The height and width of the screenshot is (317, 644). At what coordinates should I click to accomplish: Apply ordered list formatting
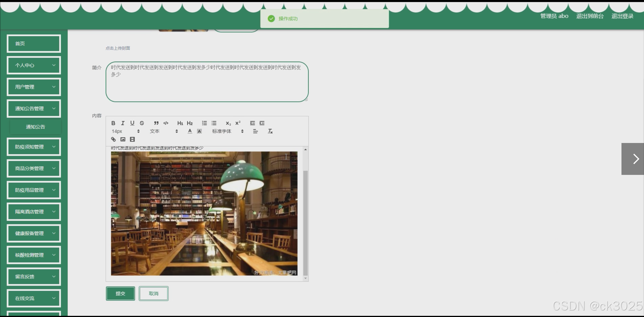(x=204, y=123)
